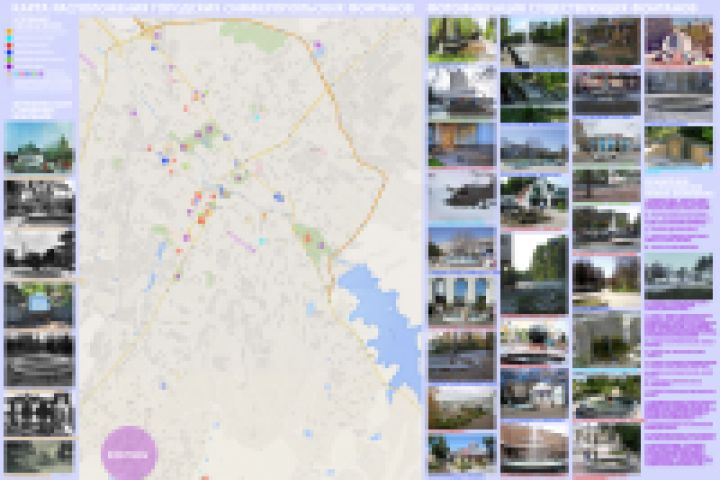The width and height of the screenshot is (720, 480).
Task: Open the dark aircraft monument photo
Action: (462, 196)
